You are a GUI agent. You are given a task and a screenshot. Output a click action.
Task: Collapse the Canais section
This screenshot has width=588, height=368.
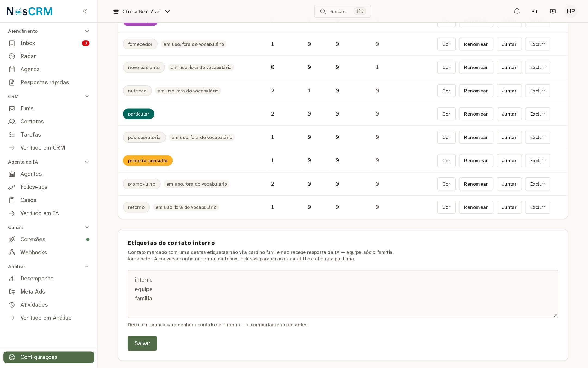(x=87, y=227)
